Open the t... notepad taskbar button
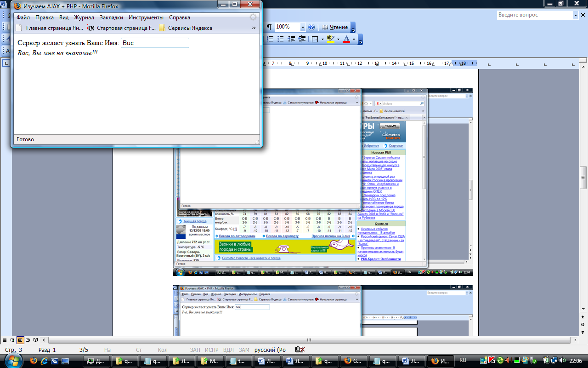 (239, 361)
